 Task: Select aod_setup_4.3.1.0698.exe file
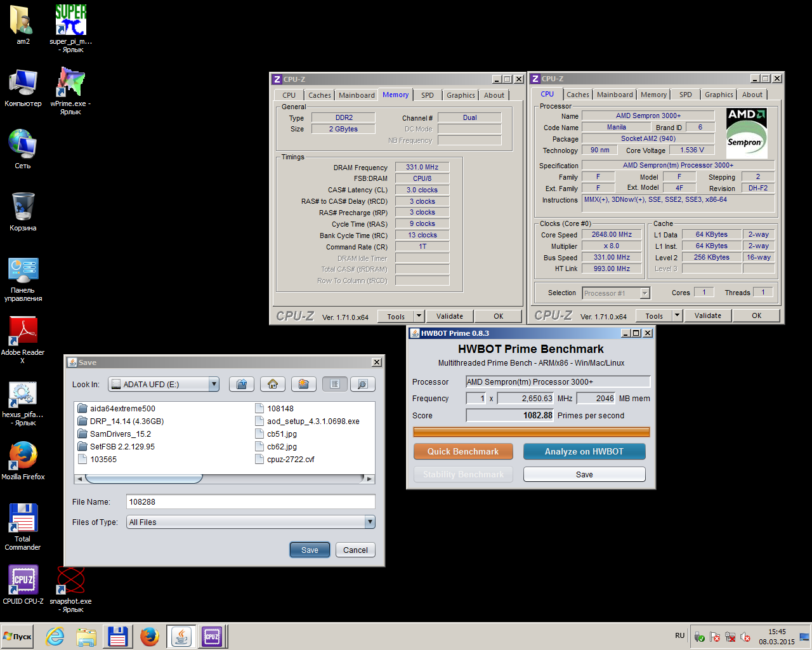click(x=307, y=421)
